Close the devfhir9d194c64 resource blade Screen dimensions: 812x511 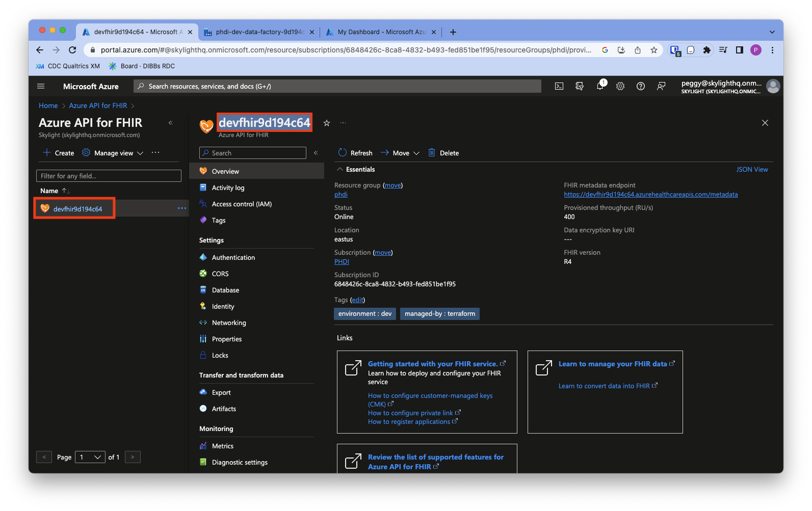(x=765, y=123)
